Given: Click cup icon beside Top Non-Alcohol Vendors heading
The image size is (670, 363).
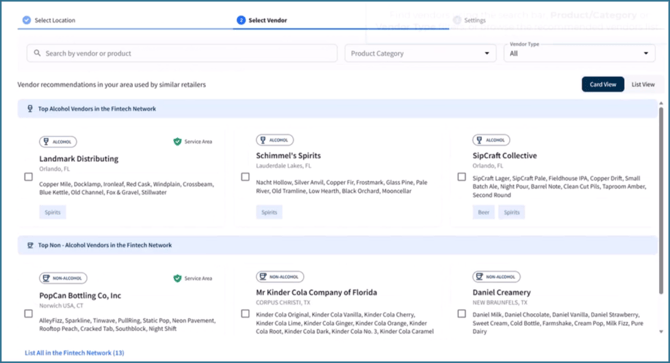Looking at the screenshot, I should click(x=30, y=245).
